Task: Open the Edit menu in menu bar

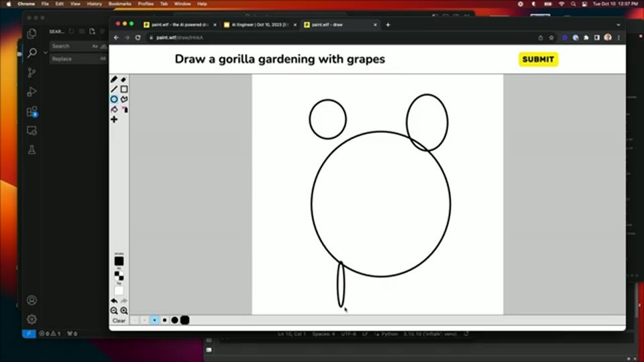Action: click(60, 4)
